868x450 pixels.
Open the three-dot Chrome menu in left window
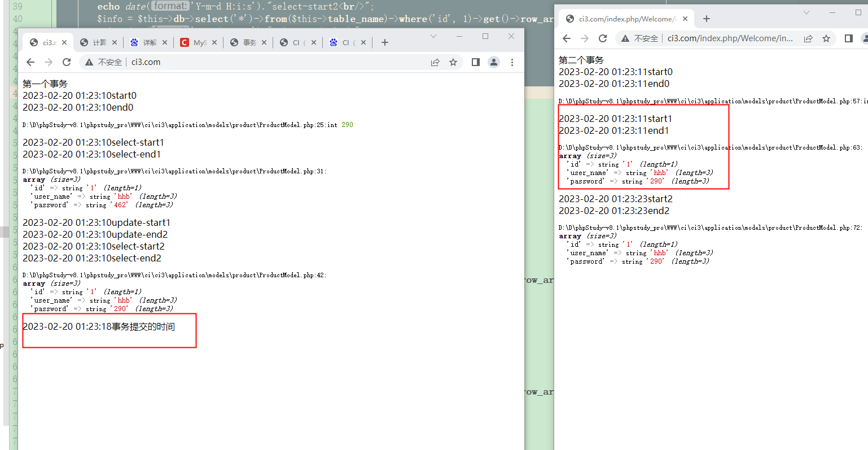coord(512,62)
